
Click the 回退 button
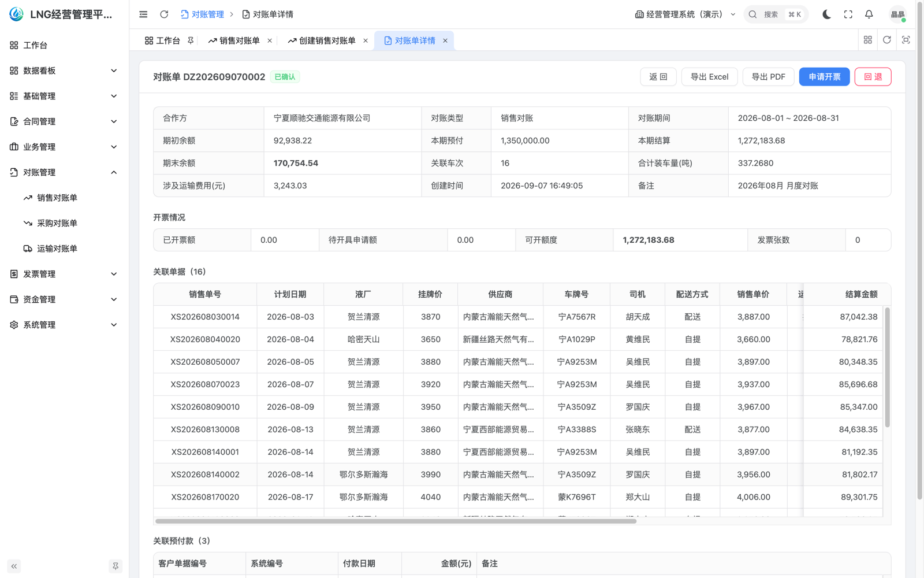(x=873, y=77)
